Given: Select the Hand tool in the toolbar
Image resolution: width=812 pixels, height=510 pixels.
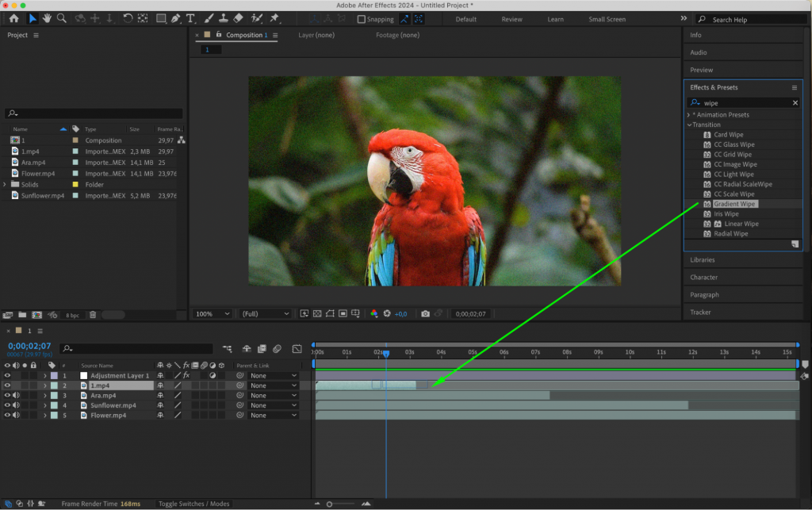Looking at the screenshot, I should click(48, 18).
